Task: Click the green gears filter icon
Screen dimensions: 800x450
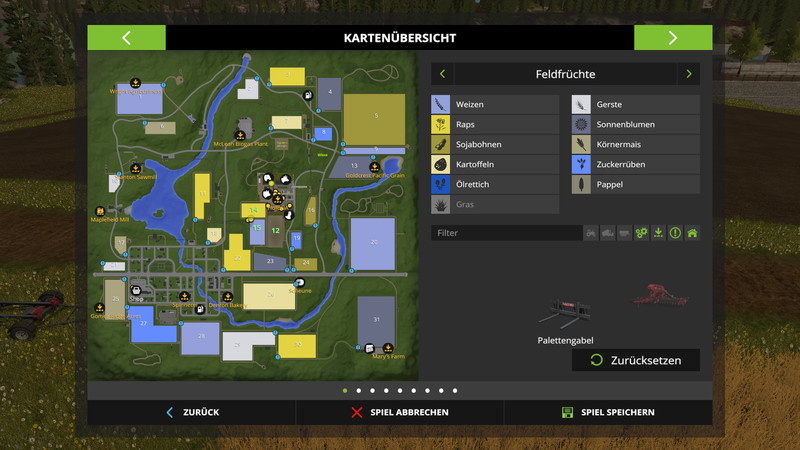Action: pos(641,233)
